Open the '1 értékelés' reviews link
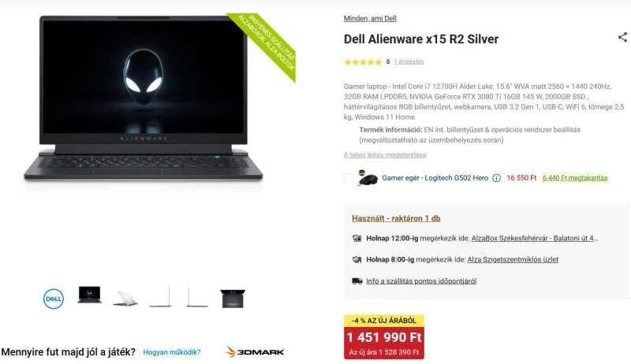 coord(409,61)
